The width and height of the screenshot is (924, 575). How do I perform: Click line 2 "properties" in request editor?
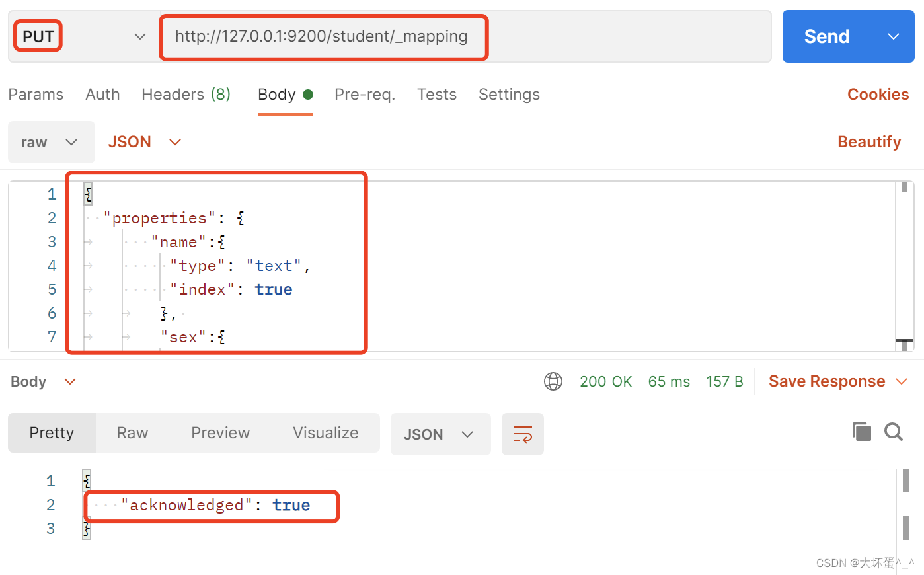click(174, 218)
